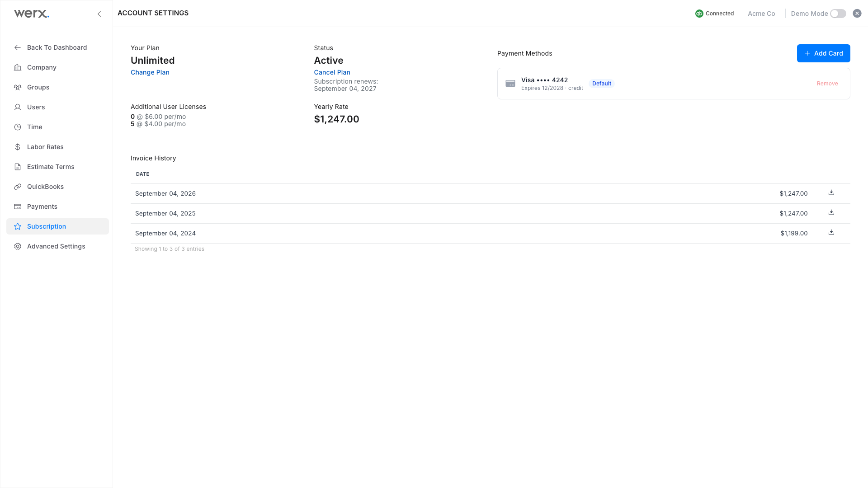Download the September 04, 2025 invoice
The width and height of the screenshot is (868, 488).
tap(831, 212)
